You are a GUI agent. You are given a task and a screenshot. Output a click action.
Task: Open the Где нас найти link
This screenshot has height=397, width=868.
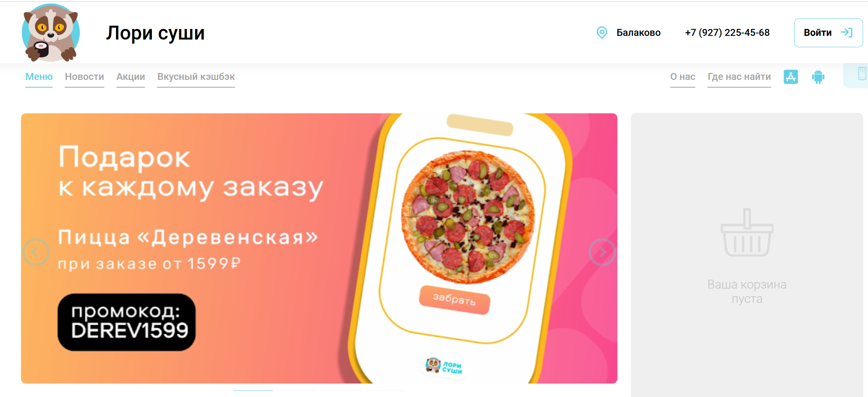[739, 77]
